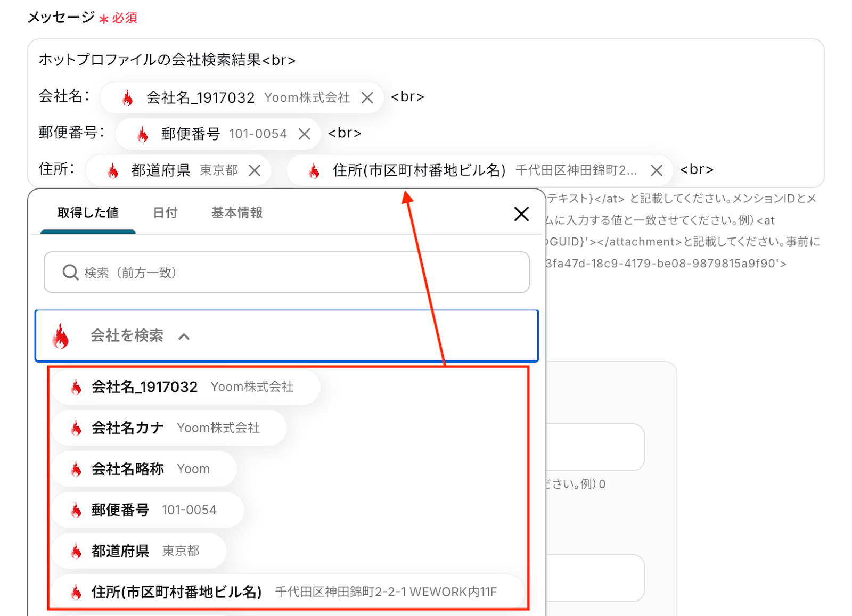Remove the 住所(市区町村番地ビル名) chip from message

[x=657, y=170]
